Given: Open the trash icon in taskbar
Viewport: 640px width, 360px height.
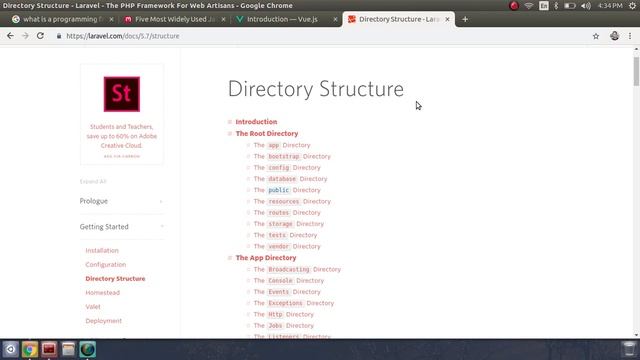Looking at the screenshot, I should click(629, 349).
